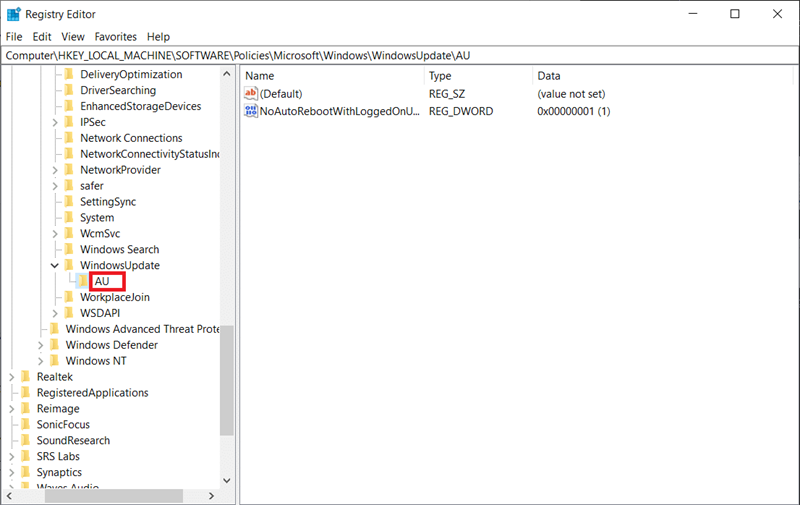Click the registry path address bar

tap(400, 55)
